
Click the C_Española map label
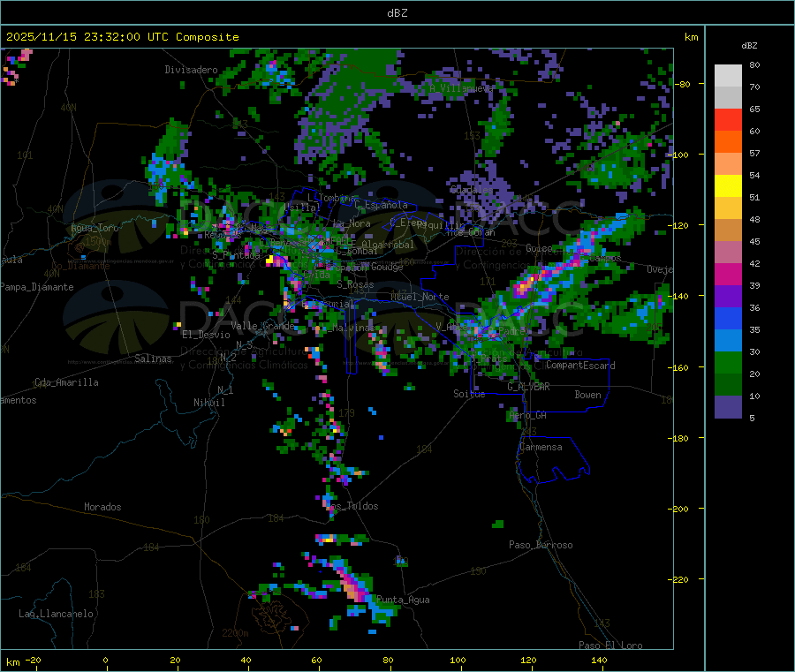(382, 205)
